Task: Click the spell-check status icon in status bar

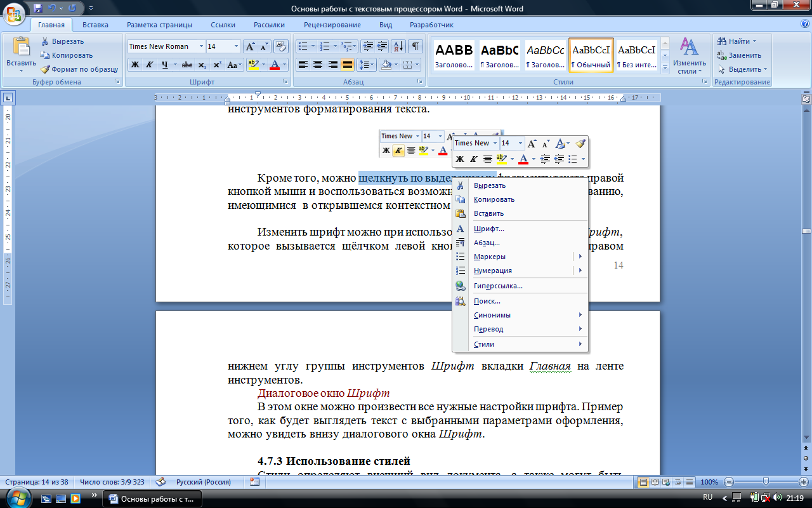Action: [161, 482]
